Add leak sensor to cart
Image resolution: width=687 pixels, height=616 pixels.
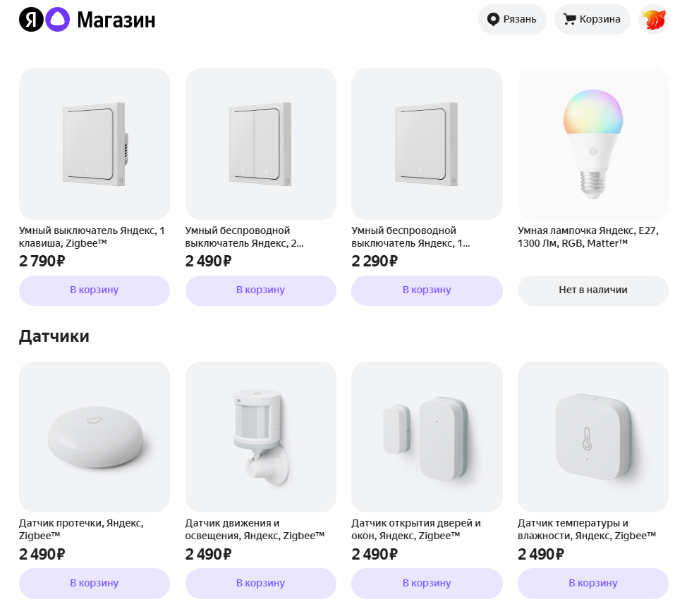click(x=95, y=584)
